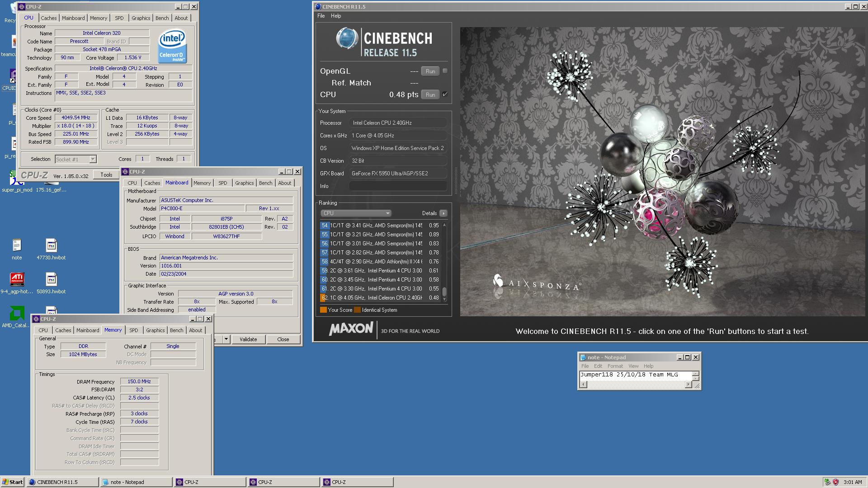Select Mainboard tab in Memory CPU-Z window
868x488 pixels.
pos(88,330)
